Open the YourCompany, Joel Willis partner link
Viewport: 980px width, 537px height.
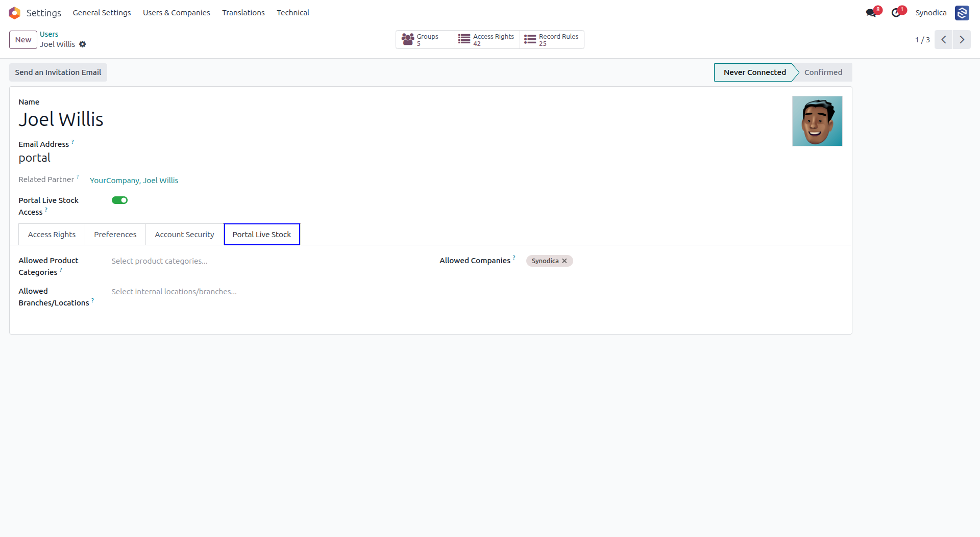tap(134, 181)
